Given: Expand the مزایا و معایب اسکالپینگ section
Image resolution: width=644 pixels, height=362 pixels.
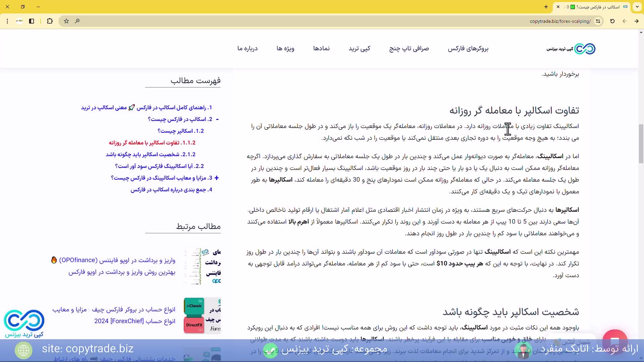Looking at the screenshot, I should click(217, 178).
